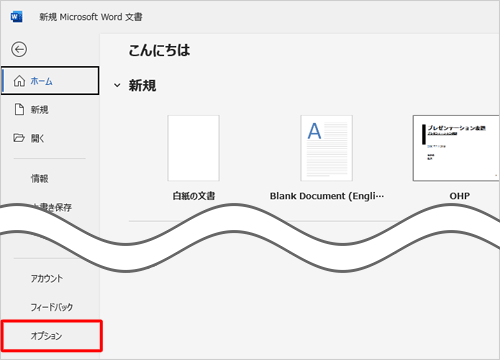The height and width of the screenshot is (360, 500).
Task: Click the 新規 section heading text
Action: pyautogui.click(x=142, y=85)
